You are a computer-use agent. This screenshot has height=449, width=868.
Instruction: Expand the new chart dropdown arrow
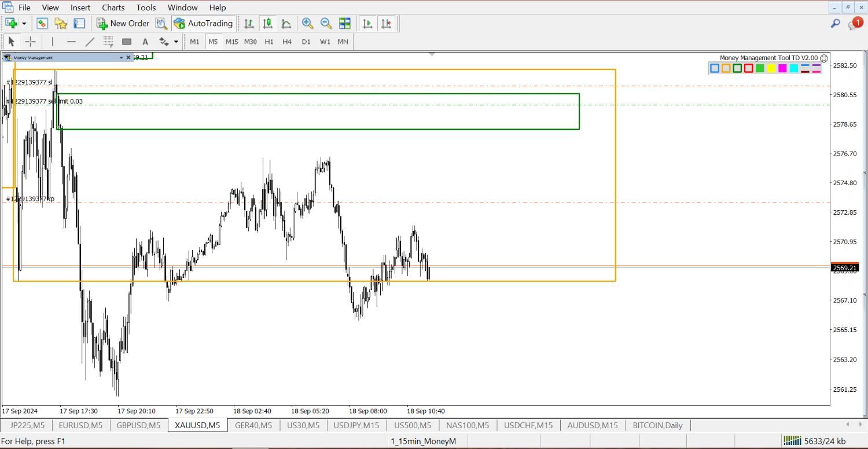(x=24, y=24)
